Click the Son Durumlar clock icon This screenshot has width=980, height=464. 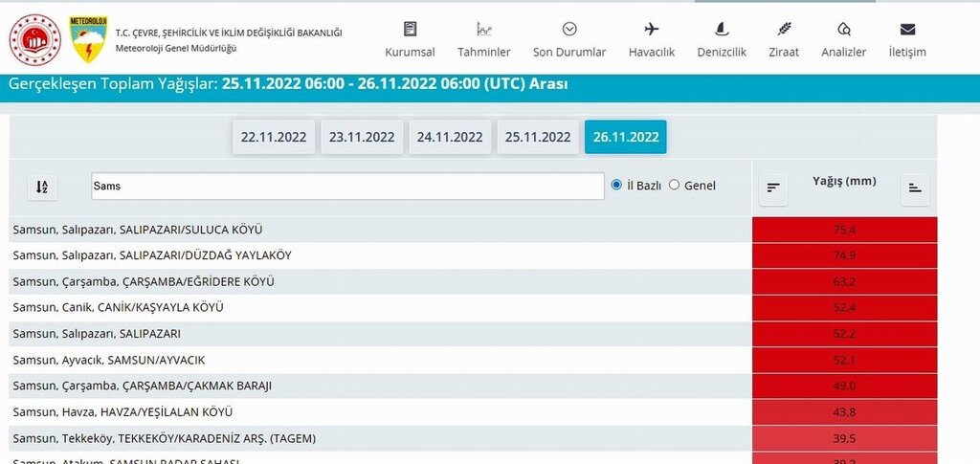(569, 29)
